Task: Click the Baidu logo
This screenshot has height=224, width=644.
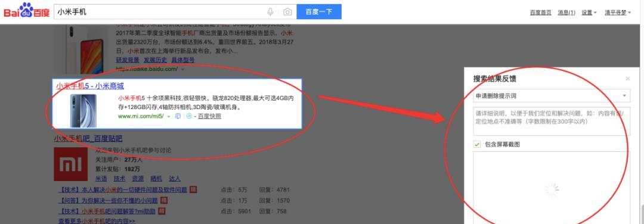Action: pyautogui.click(x=27, y=11)
